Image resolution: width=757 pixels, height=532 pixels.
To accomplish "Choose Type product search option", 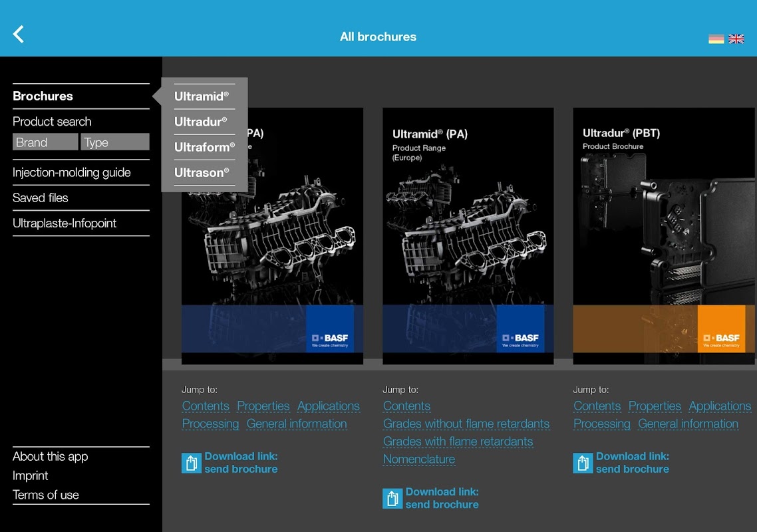I will click(x=115, y=142).
